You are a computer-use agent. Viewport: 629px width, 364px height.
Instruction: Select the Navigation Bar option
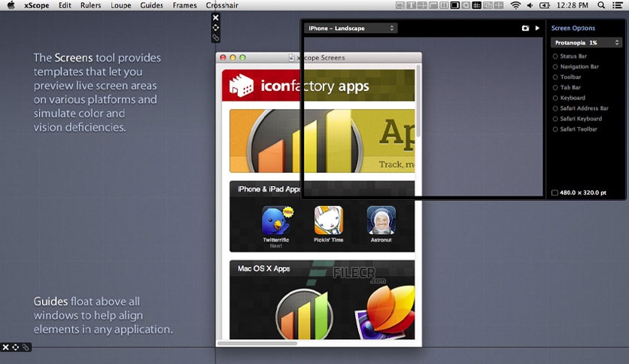click(576, 66)
